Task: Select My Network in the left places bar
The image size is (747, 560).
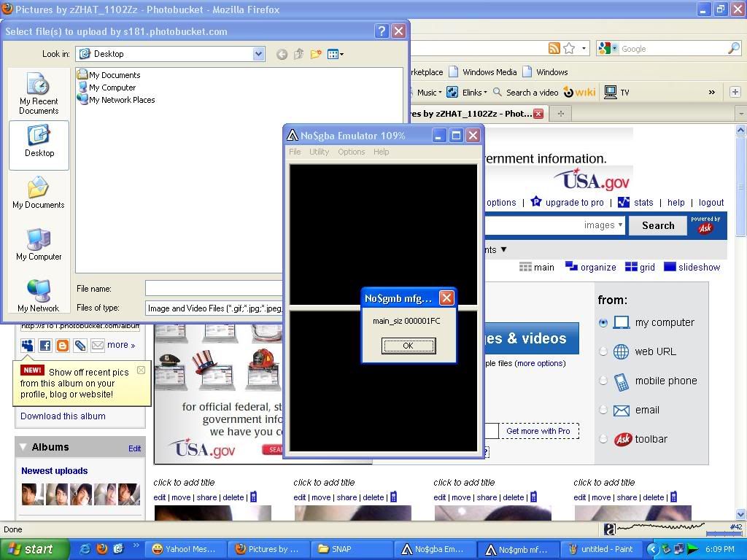Action: point(39,296)
